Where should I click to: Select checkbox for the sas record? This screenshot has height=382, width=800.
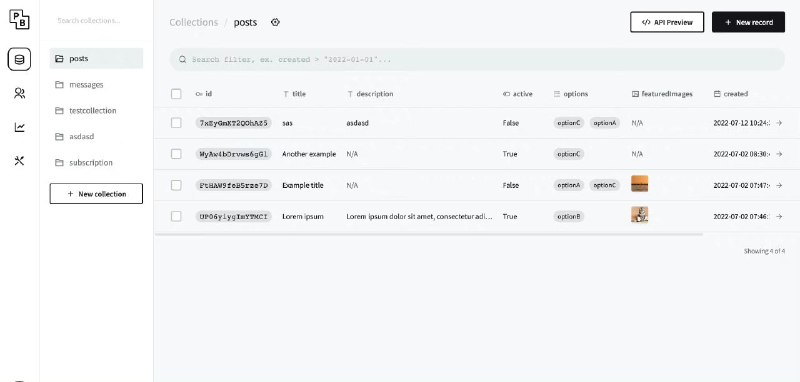coord(176,123)
